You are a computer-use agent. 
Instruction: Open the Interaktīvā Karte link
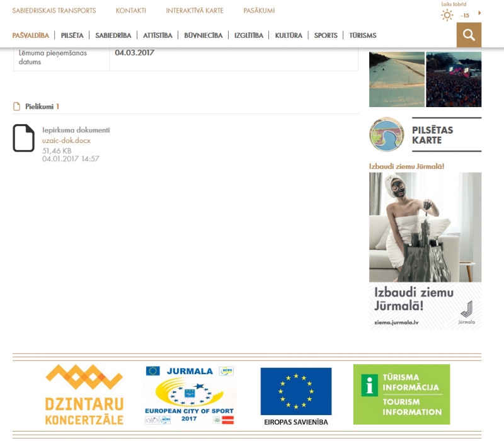(195, 11)
